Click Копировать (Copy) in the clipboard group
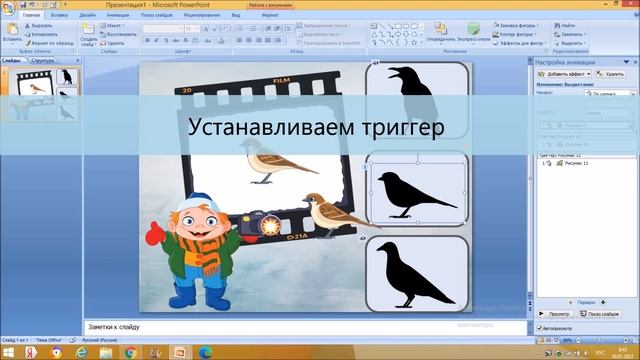Image resolution: width=640 pixels, height=360 pixels. pyautogui.click(x=41, y=34)
